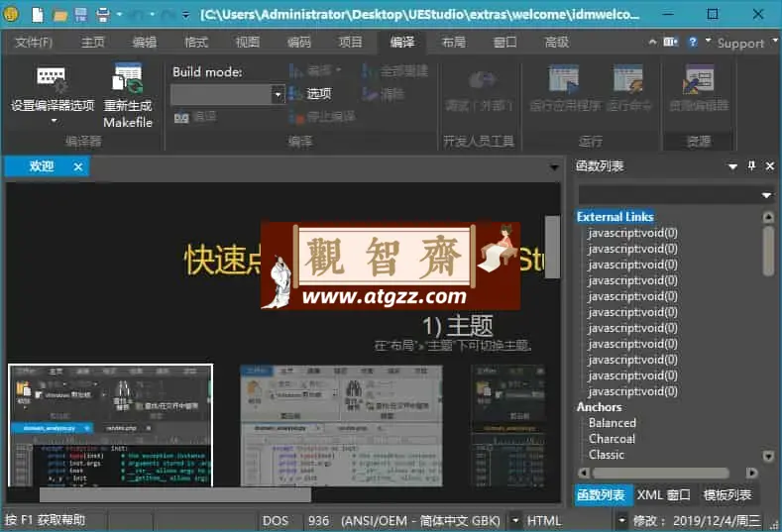The height and width of the screenshot is (532, 782).
Task: Click the function list horizontal scroll left arrow
Action: click(584, 473)
